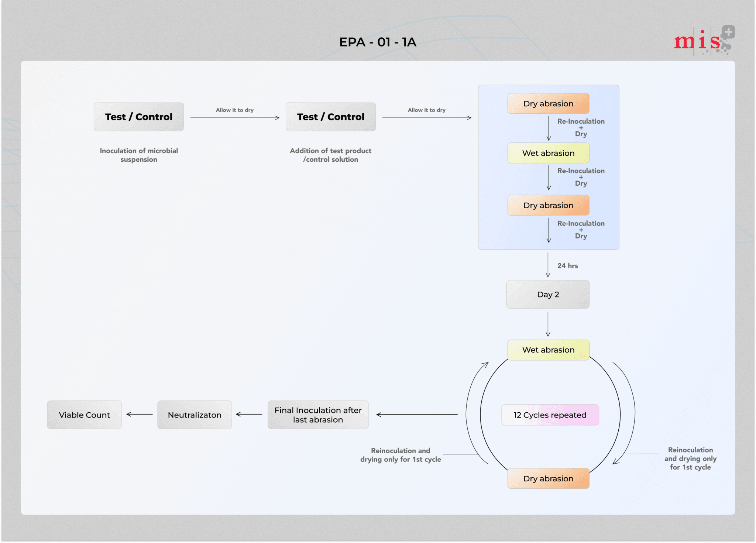Image resolution: width=756 pixels, height=543 pixels.
Task: Click the Neutralizaton box
Action: point(195,415)
